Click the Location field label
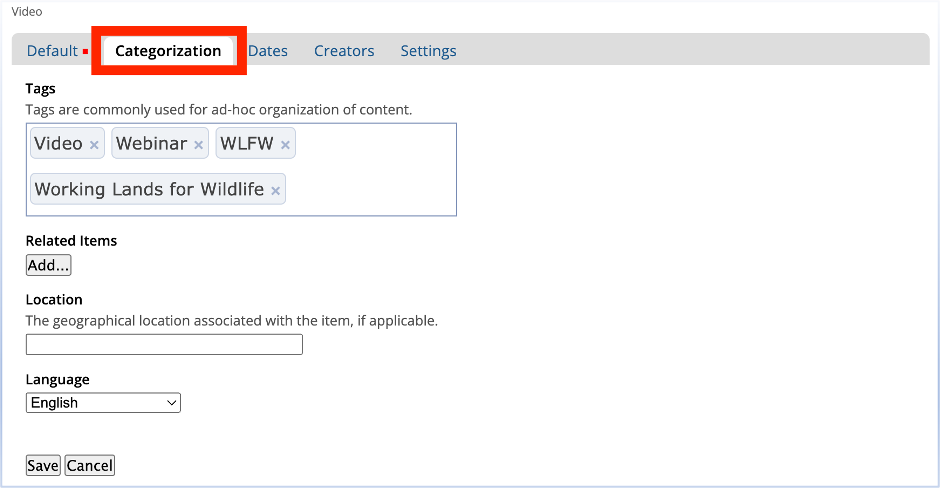The width and height of the screenshot is (940, 488). pyautogui.click(x=54, y=300)
